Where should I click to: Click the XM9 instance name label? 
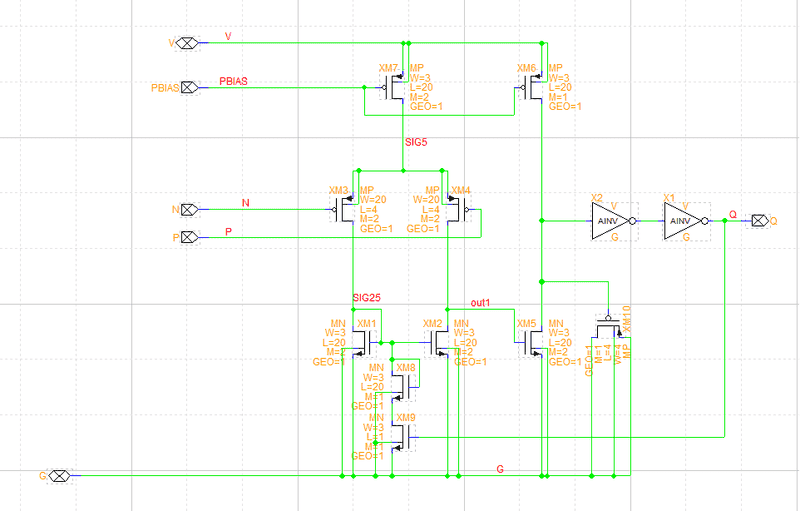406,418
